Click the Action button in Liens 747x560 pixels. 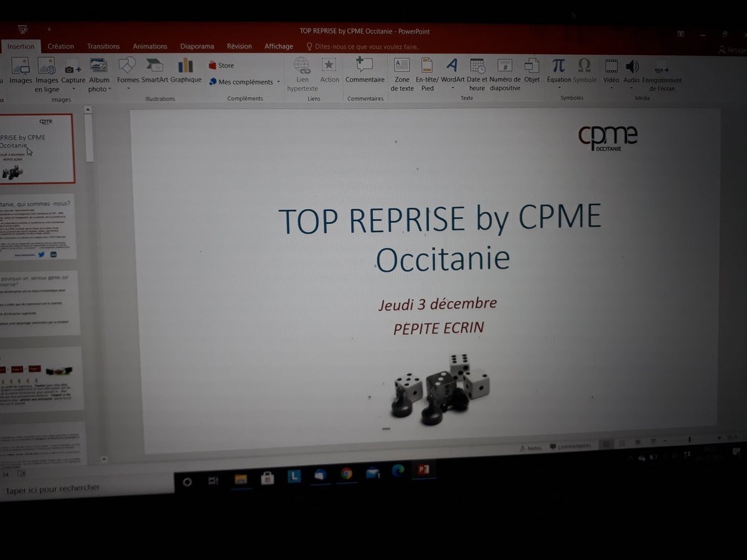329,70
